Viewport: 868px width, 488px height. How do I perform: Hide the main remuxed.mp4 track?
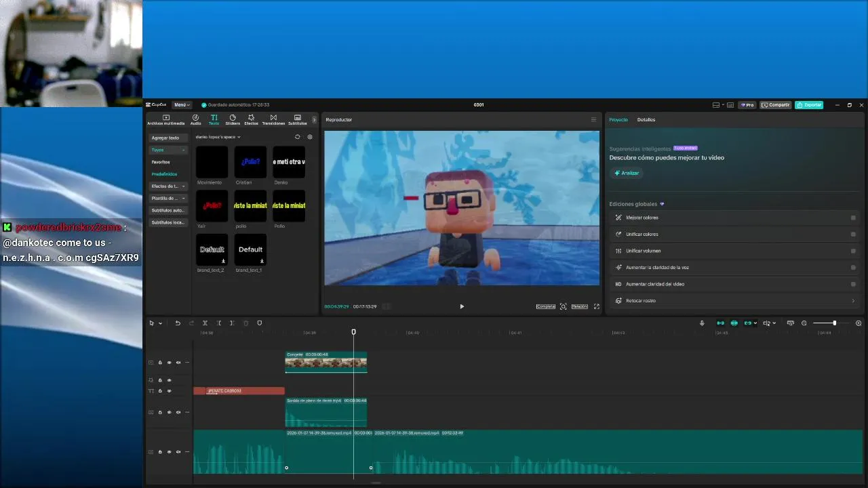[x=170, y=452]
